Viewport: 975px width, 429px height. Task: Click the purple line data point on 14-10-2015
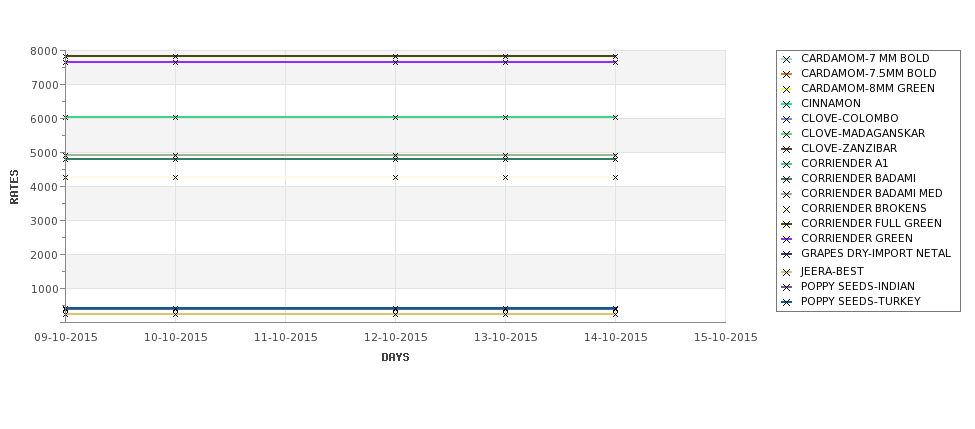pyautogui.click(x=615, y=62)
